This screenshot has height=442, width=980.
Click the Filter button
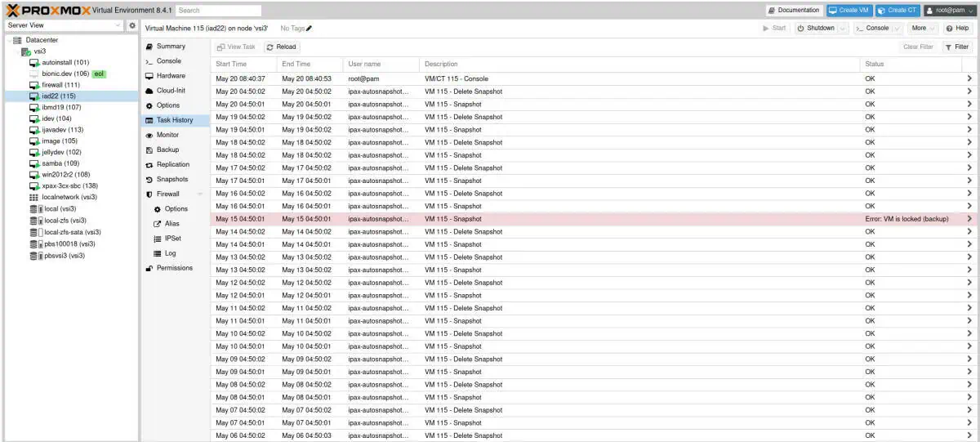point(957,47)
